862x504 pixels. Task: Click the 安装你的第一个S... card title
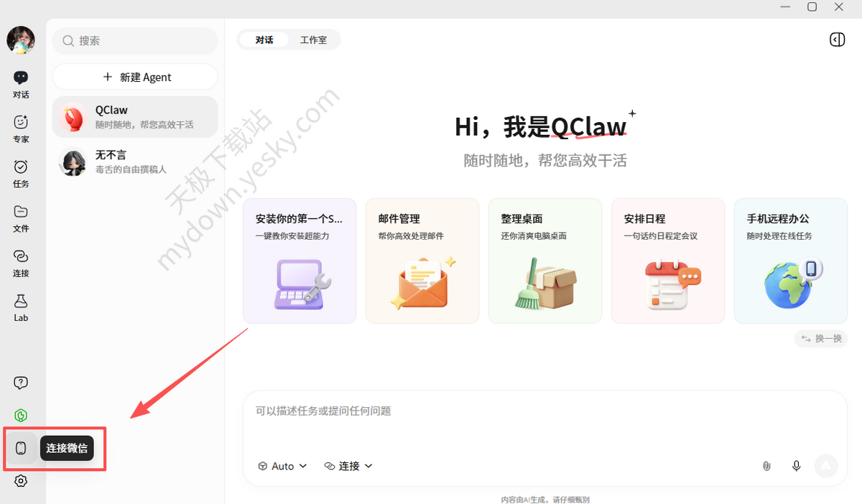300,219
